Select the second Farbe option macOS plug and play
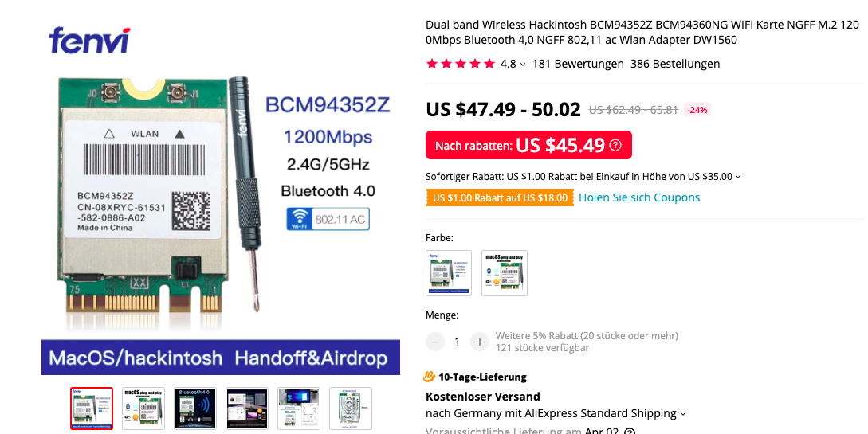The height and width of the screenshot is (434, 868). (x=505, y=273)
